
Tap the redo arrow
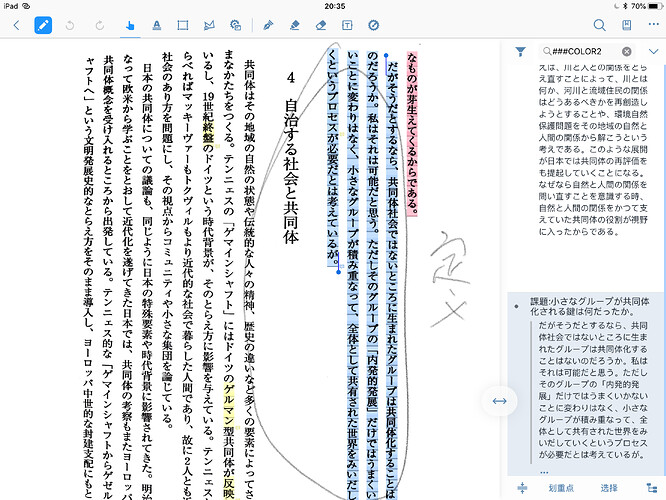tap(100, 25)
